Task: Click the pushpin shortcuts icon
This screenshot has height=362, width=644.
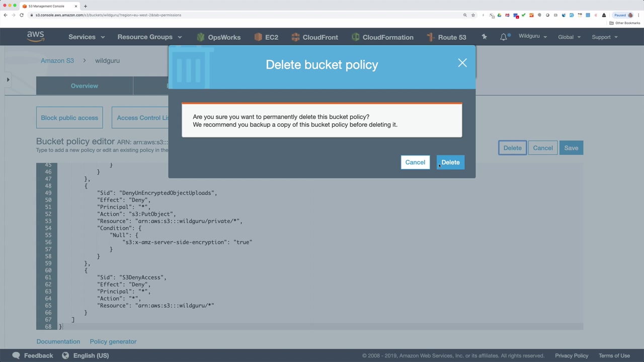Action: [484, 37]
